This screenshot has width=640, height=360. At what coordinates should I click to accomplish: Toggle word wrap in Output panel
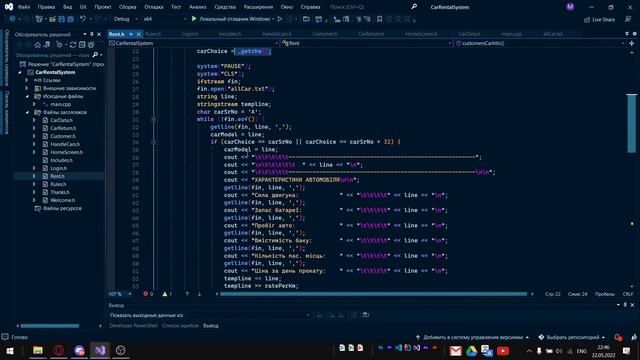[x=366, y=315]
